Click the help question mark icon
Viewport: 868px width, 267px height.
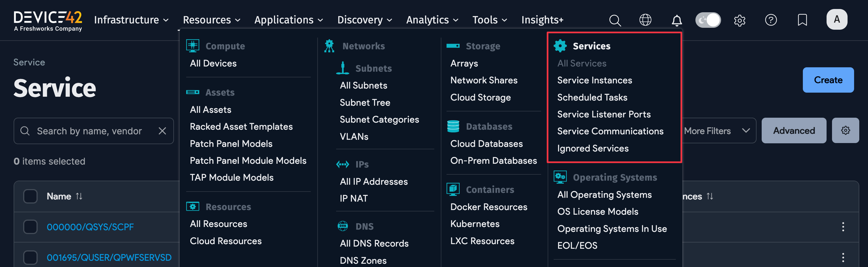click(x=771, y=20)
